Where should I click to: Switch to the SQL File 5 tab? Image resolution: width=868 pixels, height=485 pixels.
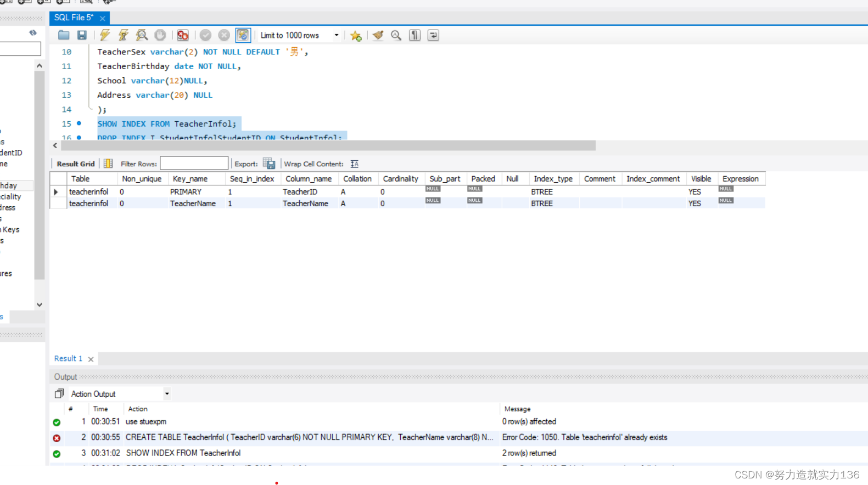(74, 18)
